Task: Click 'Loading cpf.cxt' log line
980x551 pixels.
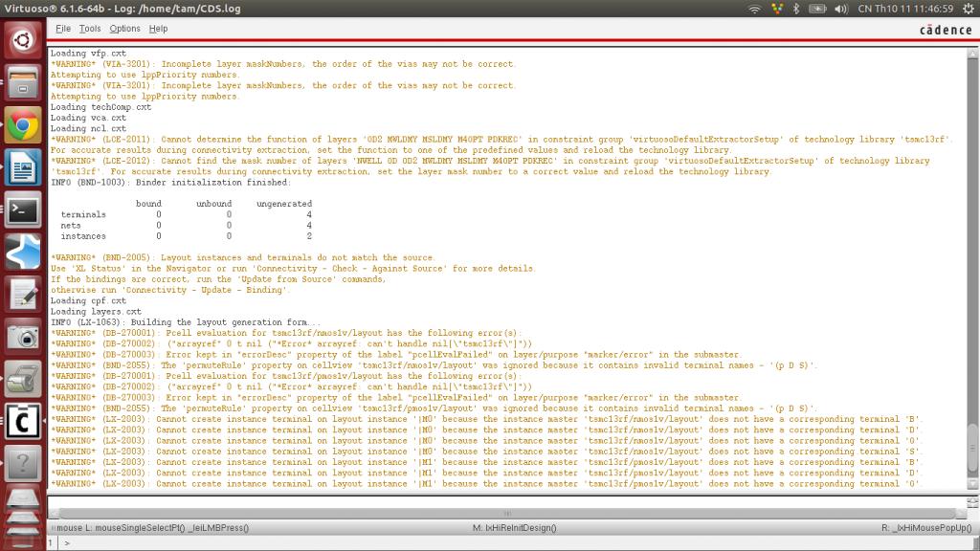Action: click(88, 300)
